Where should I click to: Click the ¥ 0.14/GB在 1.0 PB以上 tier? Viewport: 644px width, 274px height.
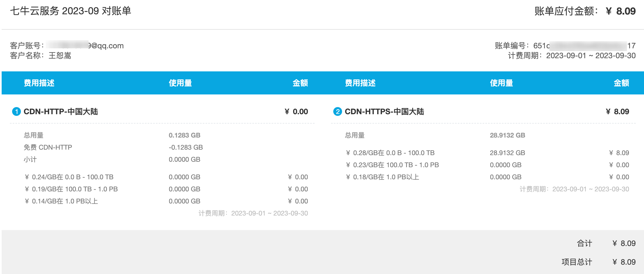tap(61, 201)
